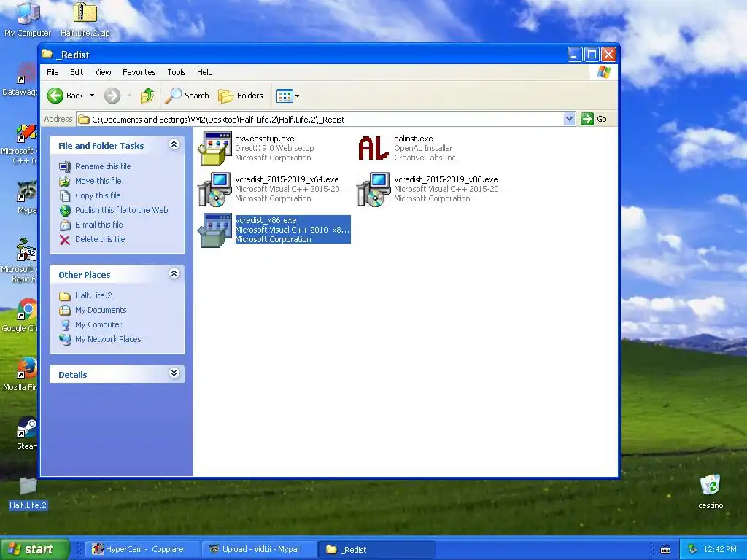Image resolution: width=747 pixels, height=560 pixels.
Task: Open the File menu
Action: [53, 72]
